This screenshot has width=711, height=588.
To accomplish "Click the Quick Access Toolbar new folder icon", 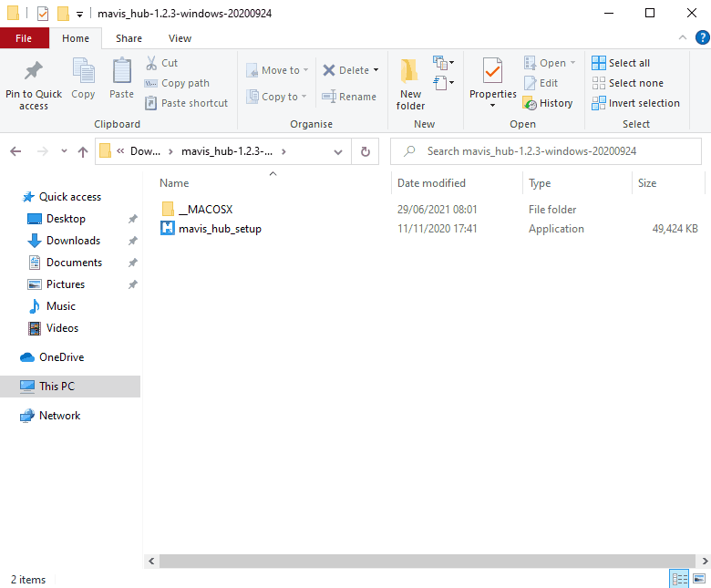I will [63, 14].
